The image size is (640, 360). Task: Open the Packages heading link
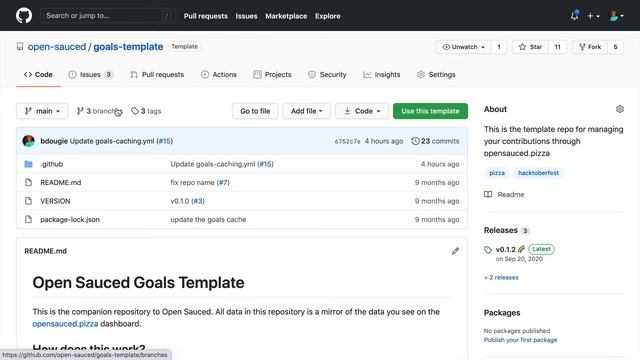502,313
